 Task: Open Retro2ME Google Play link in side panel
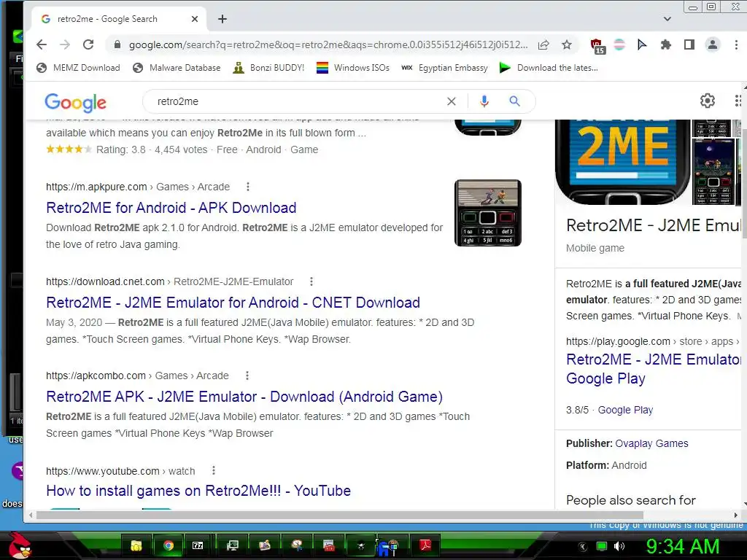click(654, 368)
